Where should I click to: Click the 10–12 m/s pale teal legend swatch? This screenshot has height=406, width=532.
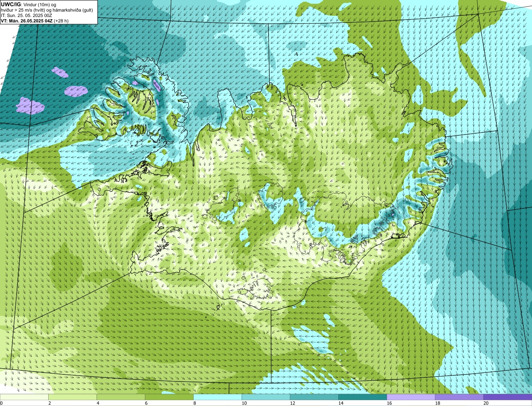[266, 397]
